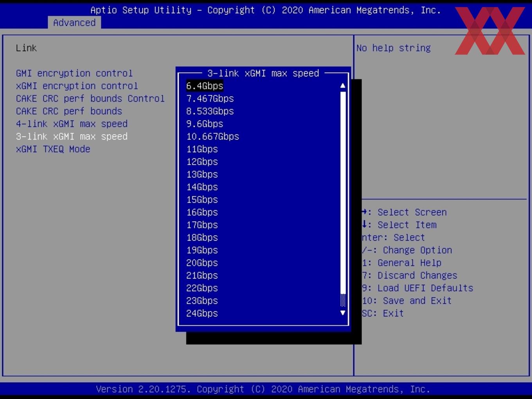Click the 'Select Screen' key hint
Image resolution: width=532 pixels, height=399 pixels.
click(x=404, y=212)
